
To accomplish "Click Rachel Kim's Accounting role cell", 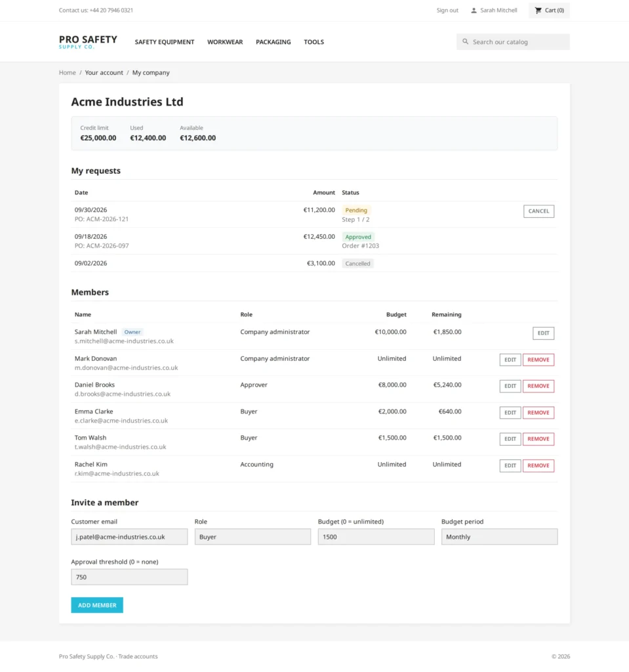I will tap(256, 464).
